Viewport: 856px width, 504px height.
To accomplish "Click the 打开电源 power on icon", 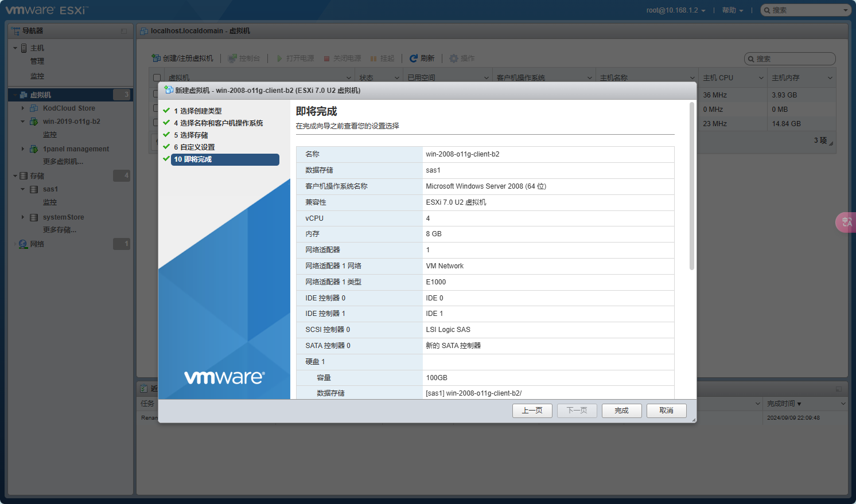I will (x=279, y=58).
